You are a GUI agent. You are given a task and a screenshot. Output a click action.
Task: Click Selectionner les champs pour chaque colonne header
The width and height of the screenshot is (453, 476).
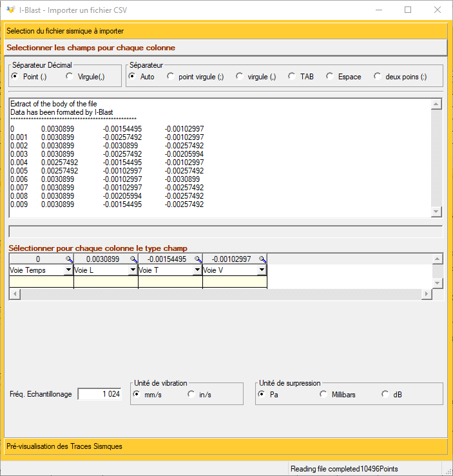(x=226, y=48)
